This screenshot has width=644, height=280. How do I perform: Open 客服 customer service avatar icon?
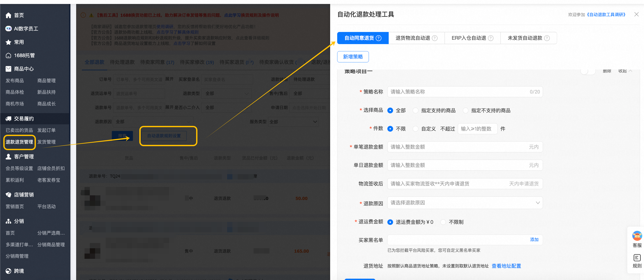click(637, 236)
